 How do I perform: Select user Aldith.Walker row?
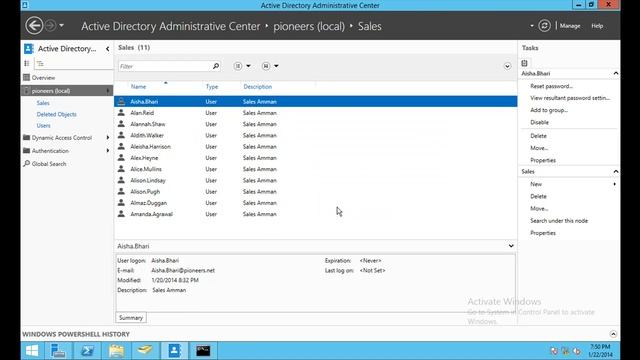coord(316,135)
